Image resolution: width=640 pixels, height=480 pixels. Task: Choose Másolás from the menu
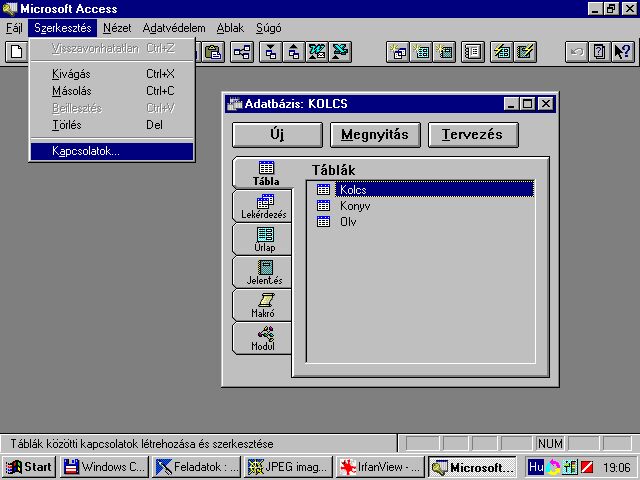point(112,91)
